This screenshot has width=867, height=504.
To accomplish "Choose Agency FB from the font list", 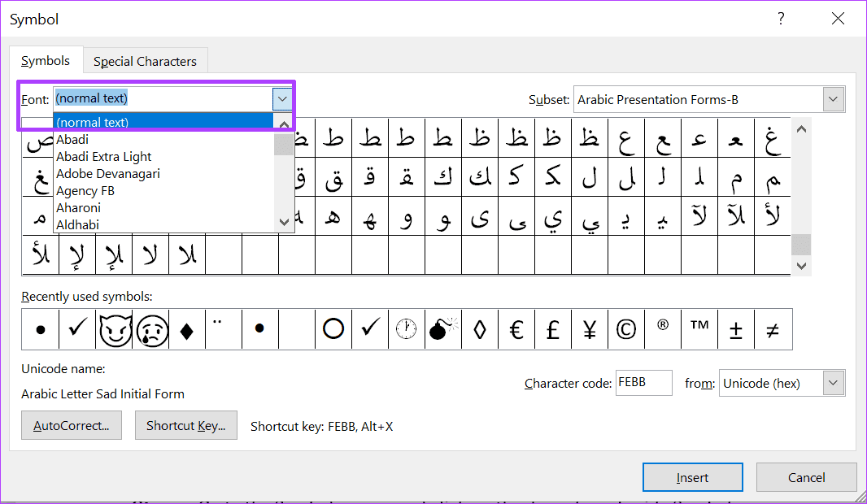I will [85, 190].
